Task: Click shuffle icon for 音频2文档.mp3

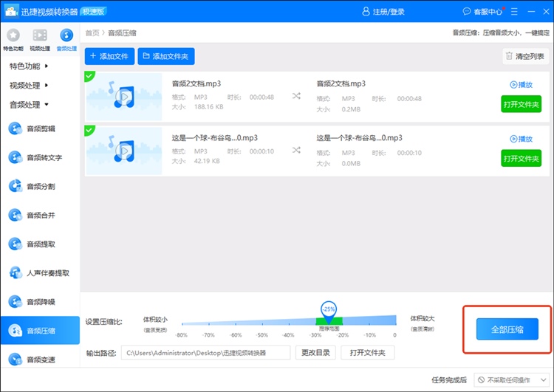Action: (296, 96)
